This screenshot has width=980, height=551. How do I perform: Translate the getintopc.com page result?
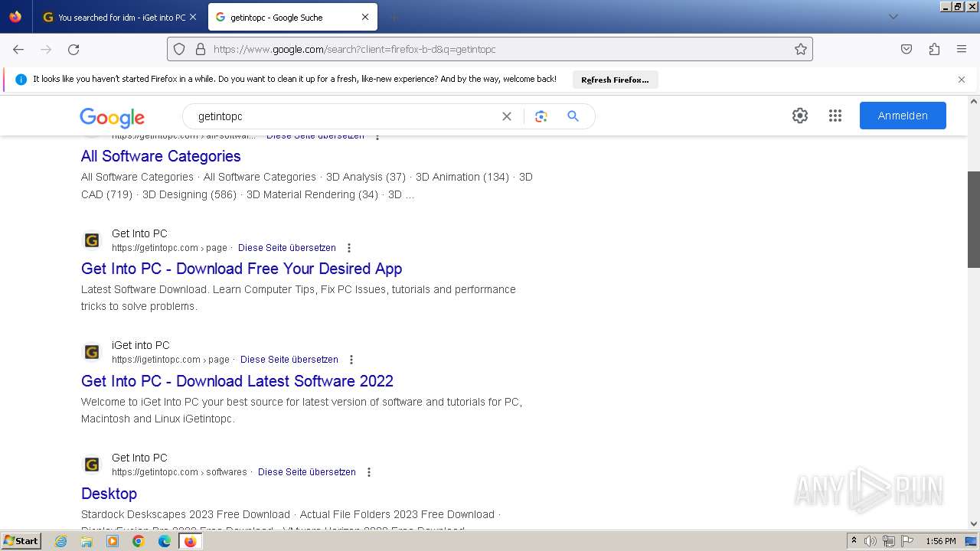287,248
